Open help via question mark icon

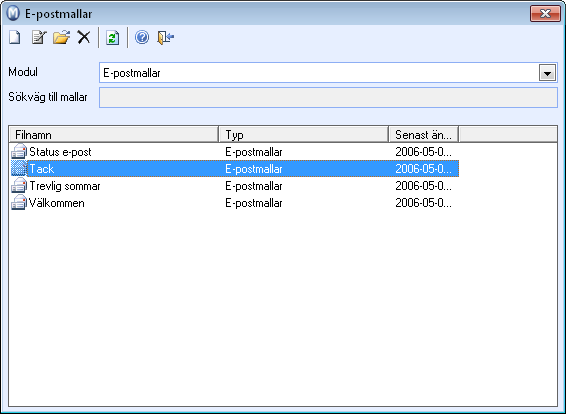(x=142, y=37)
